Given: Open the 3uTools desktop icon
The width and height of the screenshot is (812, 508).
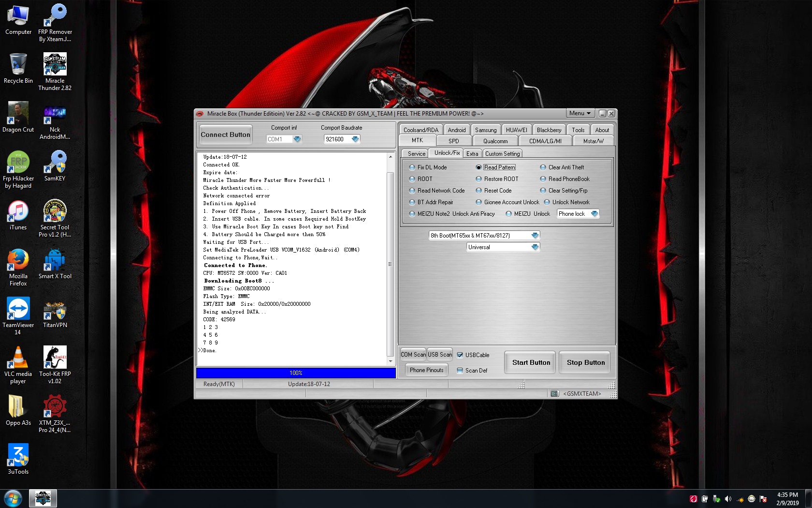Looking at the screenshot, I should pyautogui.click(x=18, y=459).
